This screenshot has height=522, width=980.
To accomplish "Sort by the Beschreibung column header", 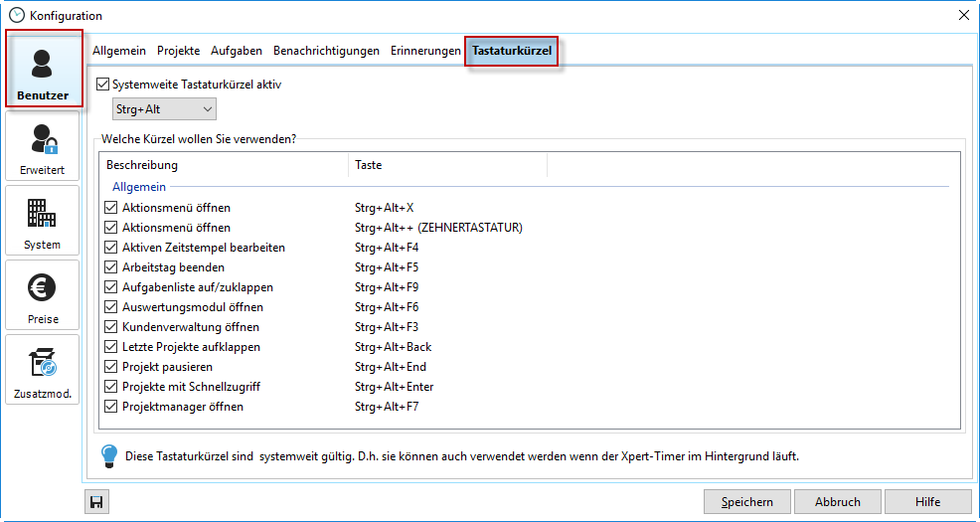I will 142,165.
